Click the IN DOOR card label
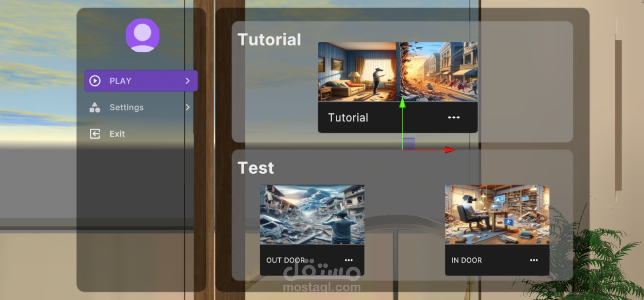This screenshot has height=300, width=644. coord(466,260)
